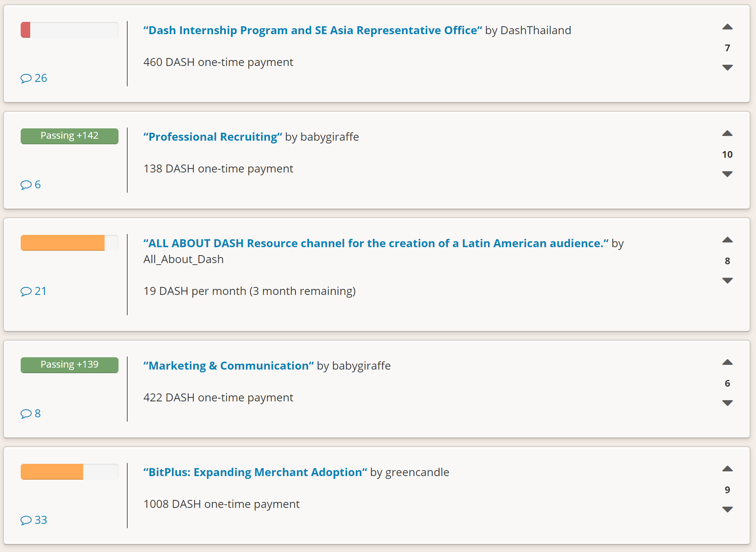Upvote BitPlus Expanding Merchant Adoption proposal

[727, 469]
